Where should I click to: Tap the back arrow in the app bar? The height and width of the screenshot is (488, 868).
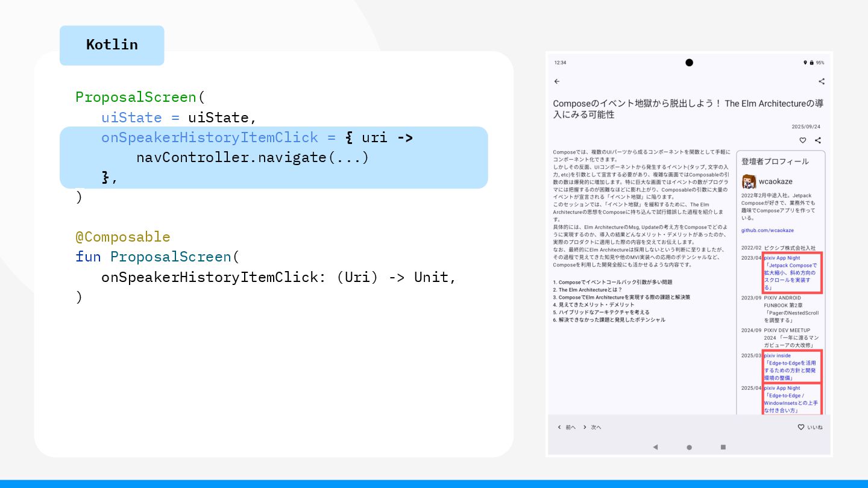click(557, 81)
